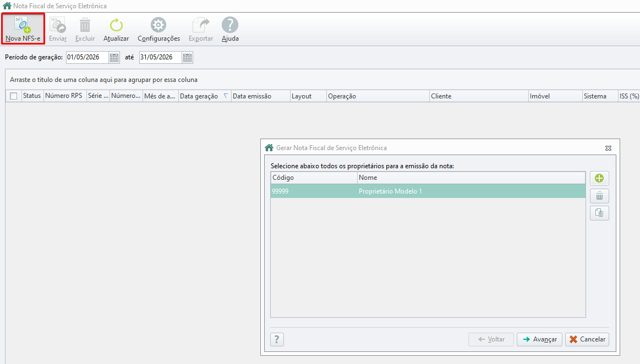Click the start date field 01/05/2026
The image size is (640, 364).
87,58
